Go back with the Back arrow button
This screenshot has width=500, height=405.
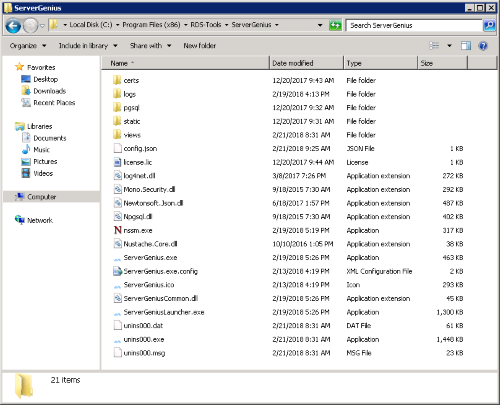(x=13, y=26)
